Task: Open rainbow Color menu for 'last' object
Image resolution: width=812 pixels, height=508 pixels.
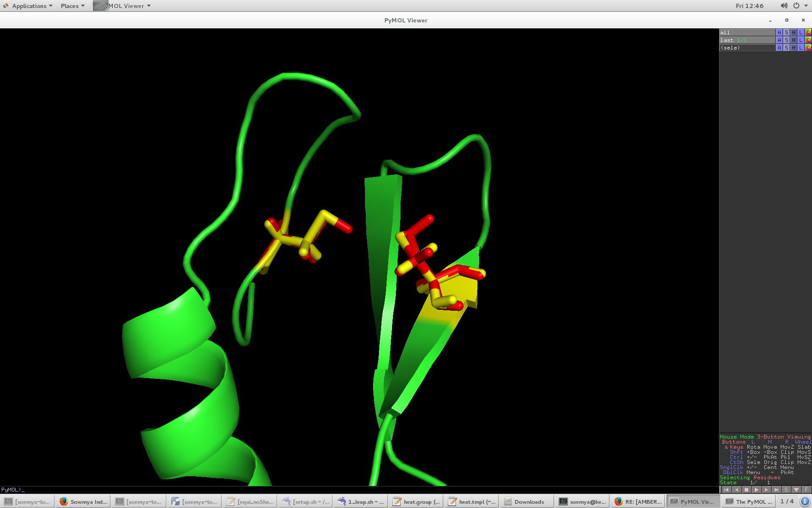Action: [808, 40]
